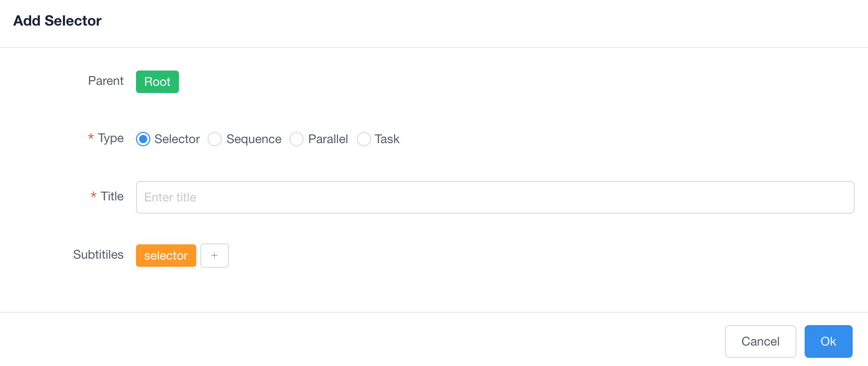Click the Parallel option label text
868x366 pixels.
pyautogui.click(x=328, y=139)
